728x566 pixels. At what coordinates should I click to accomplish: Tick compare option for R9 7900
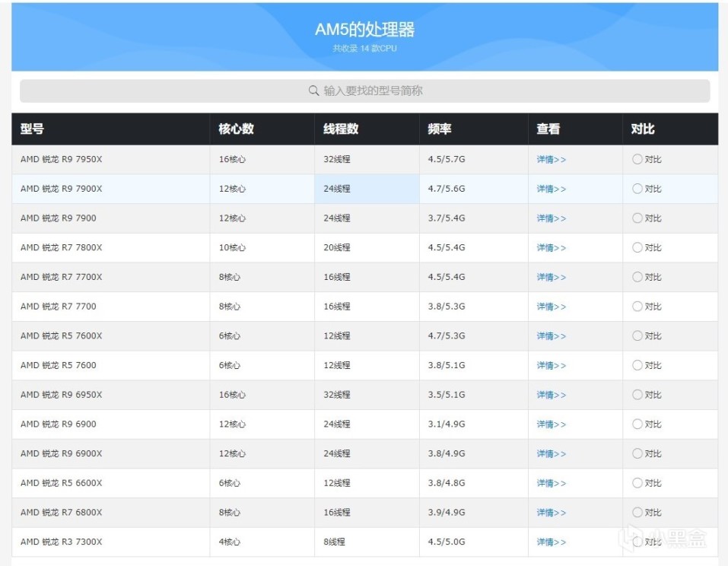tap(637, 218)
